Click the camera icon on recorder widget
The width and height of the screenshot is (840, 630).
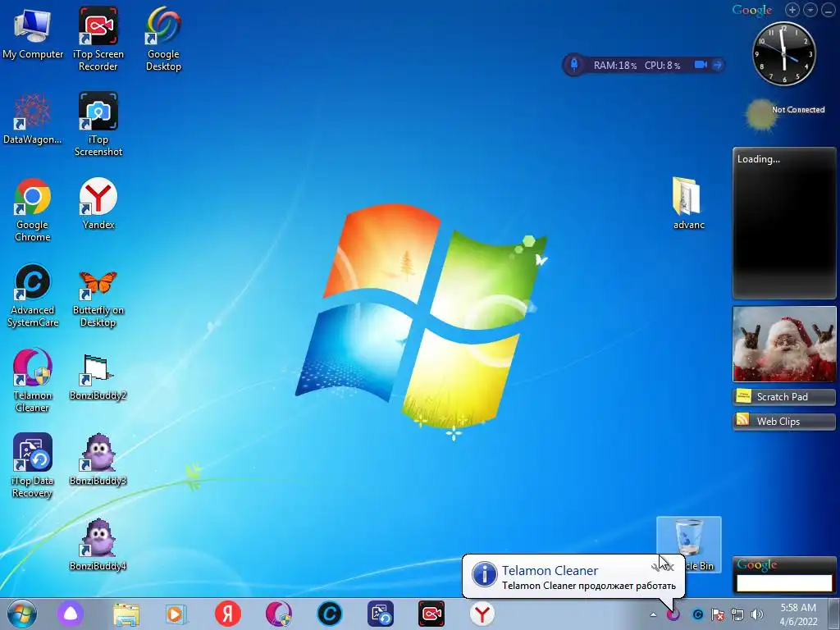[701, 65]
